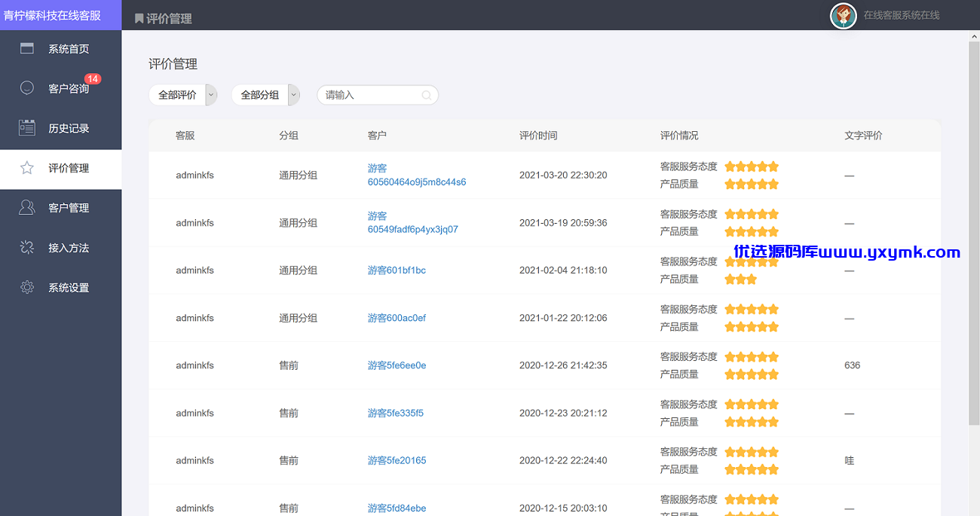
Task: Click the 分组 column header
Action: tap(289, 136)
